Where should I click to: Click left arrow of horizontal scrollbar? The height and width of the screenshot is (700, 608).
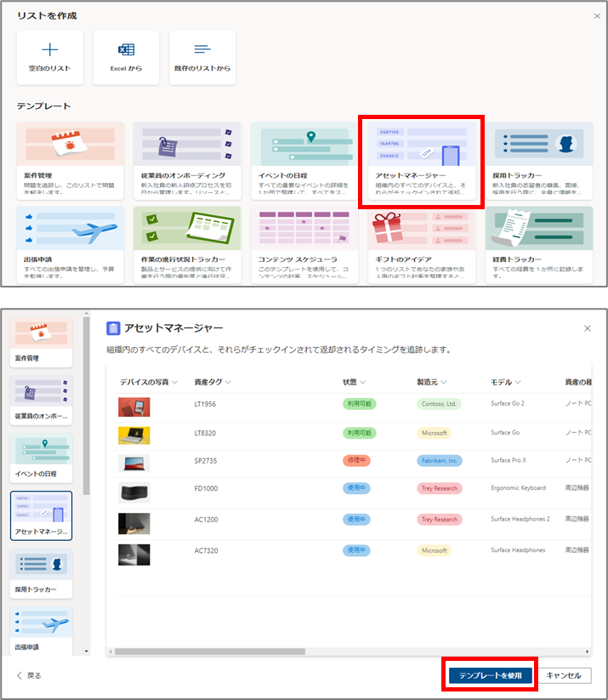tap(111, 652)
